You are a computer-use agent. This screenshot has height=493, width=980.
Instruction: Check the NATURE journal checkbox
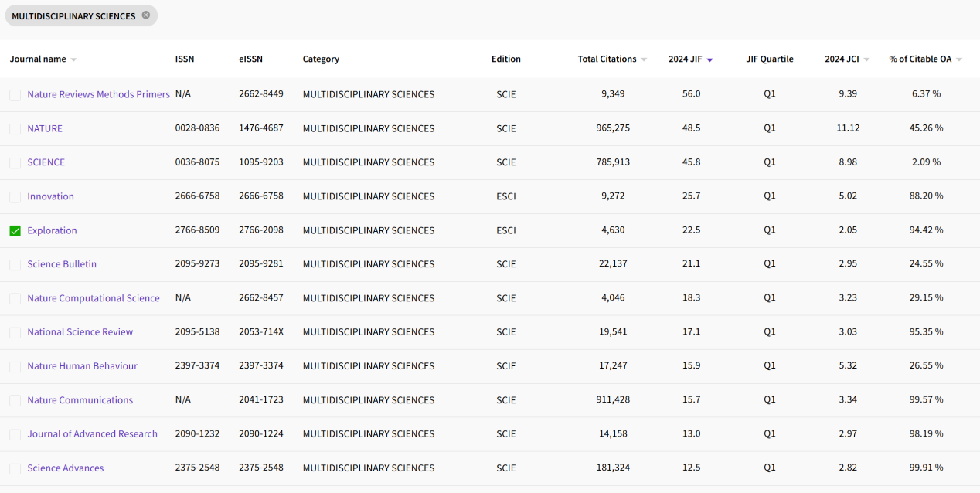coord(15,128)
